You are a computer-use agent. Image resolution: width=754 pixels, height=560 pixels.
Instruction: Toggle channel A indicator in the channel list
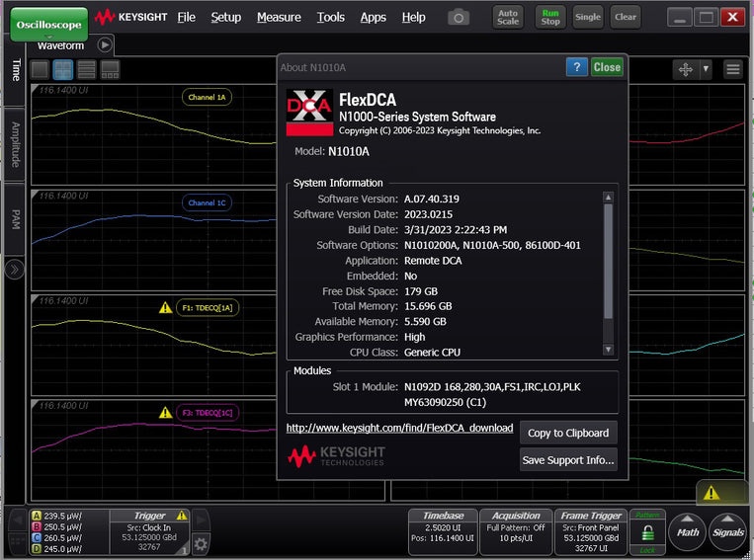[x=37, y=516]
